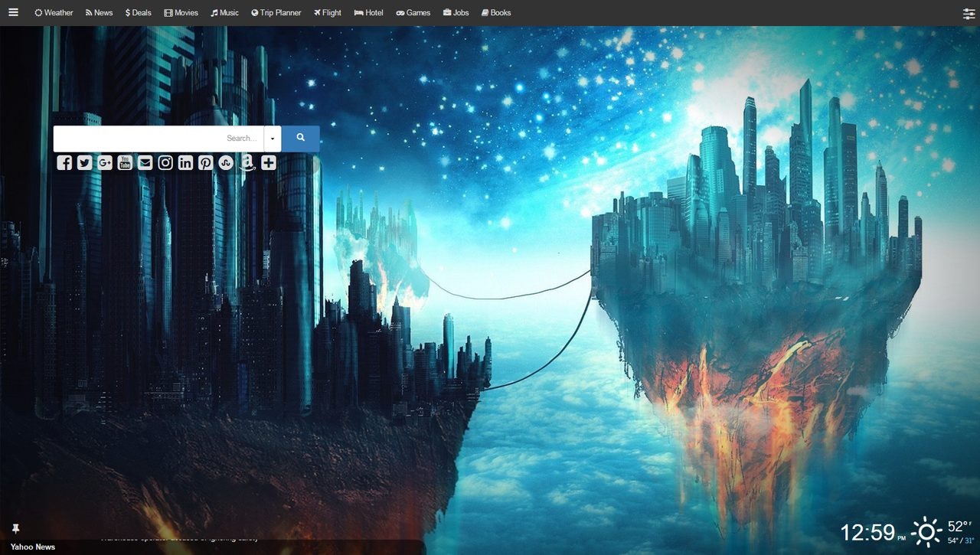The width and height of the screenshot is (980, 555).
Task: Open Facebook from the social icons row
Action: (x=64, y=162)
